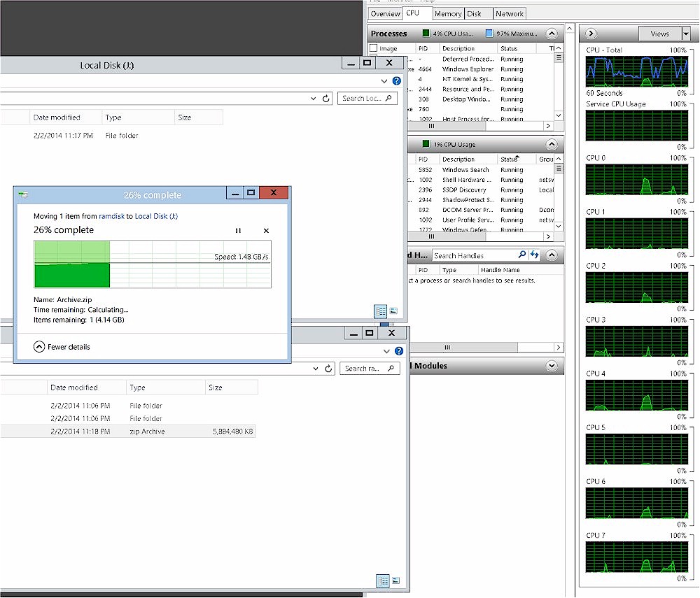Select the File folder row dated 11:17 PM
This screenshot has height=598, width=700.
click(111, 135)
